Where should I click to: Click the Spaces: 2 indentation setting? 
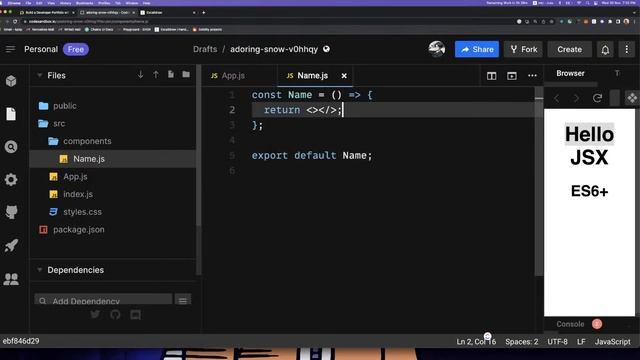pyautogui.click(x=522, y=342)
